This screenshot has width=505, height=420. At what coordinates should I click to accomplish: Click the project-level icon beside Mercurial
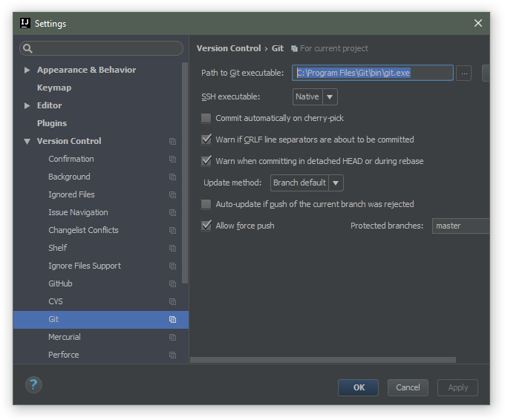(172, 337)
